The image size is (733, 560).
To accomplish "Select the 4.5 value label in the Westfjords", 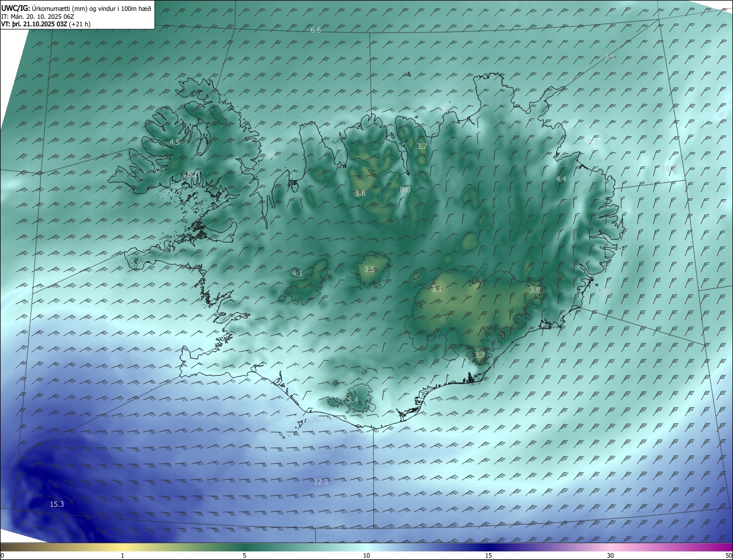I will pyautogui.click(x=175, y=143).
